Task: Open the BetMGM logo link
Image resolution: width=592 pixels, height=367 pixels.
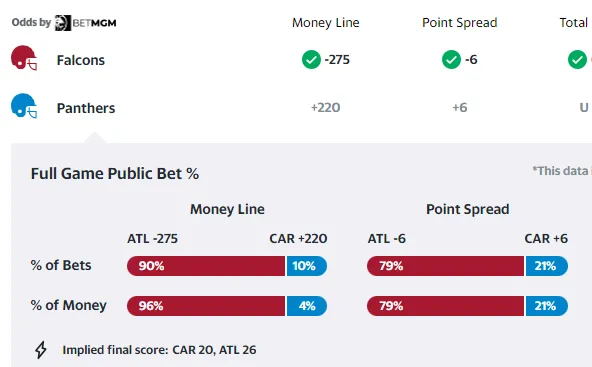Action: (x=85, y=23)
